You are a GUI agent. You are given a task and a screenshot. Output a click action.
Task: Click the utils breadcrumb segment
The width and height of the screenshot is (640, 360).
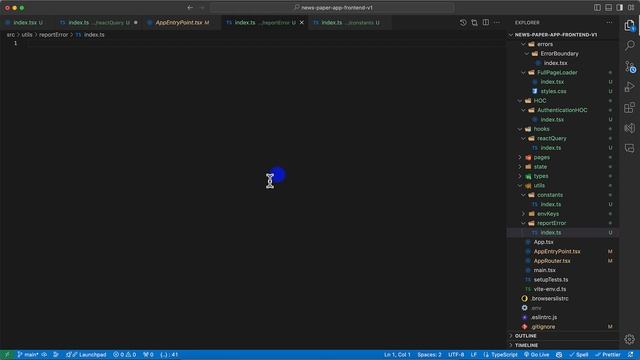tap(27, 35)
